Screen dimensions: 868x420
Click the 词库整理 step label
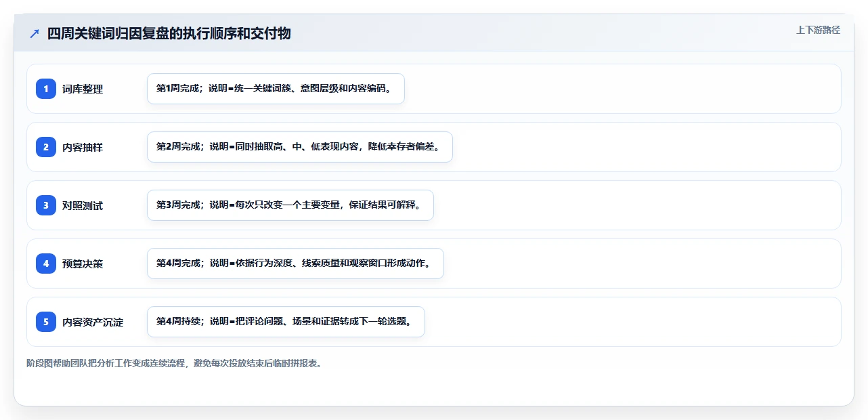point(83,89)
